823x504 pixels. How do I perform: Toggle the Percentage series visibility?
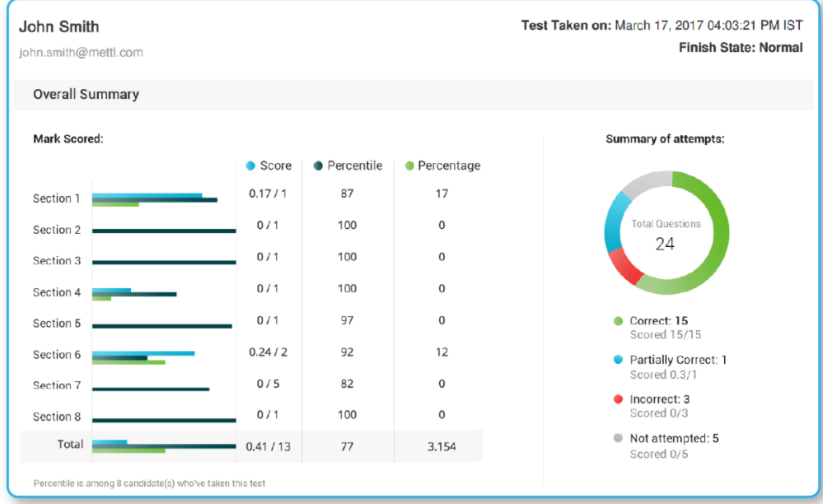442,166
